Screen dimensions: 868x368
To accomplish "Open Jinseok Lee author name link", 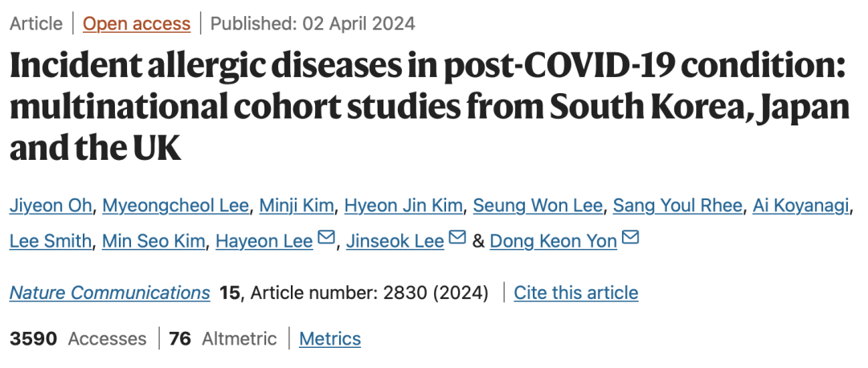I will pyautogui.click(x=395, y=241).
